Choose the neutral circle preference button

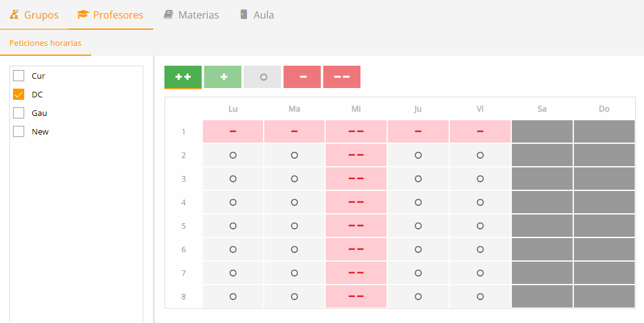pyautogui.click(x=262, y=77)
